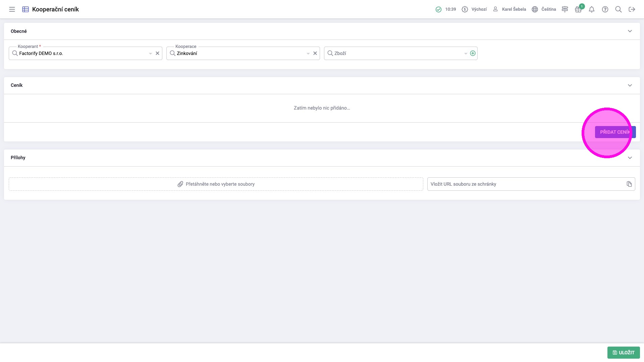Open the Kooperant dropdown arrow

pos(151,54)
